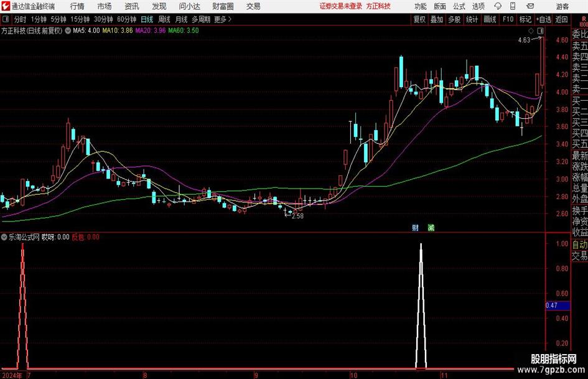The image size is (588, 379).
Task: Open the 多周期 multi-period view
Action: click(201, 19)
